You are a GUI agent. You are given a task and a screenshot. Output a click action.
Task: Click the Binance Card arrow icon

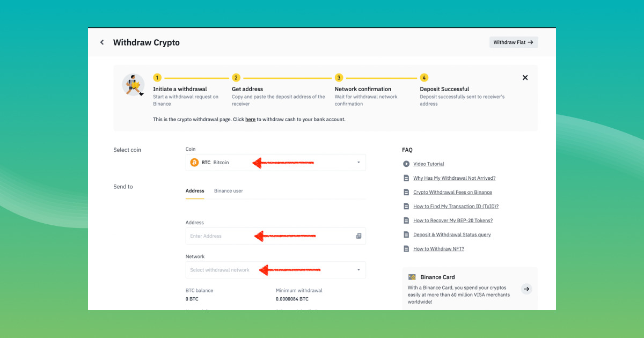[526, 289]
